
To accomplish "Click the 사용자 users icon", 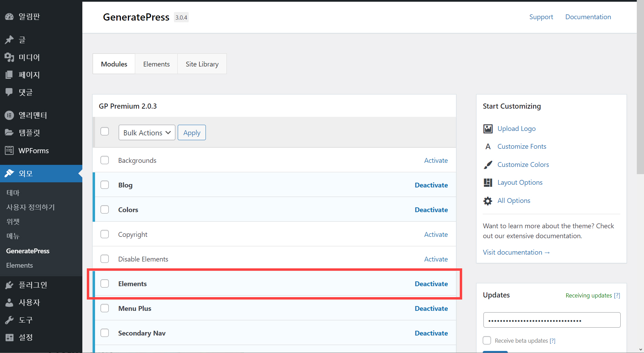I will [x=9, y=302].
